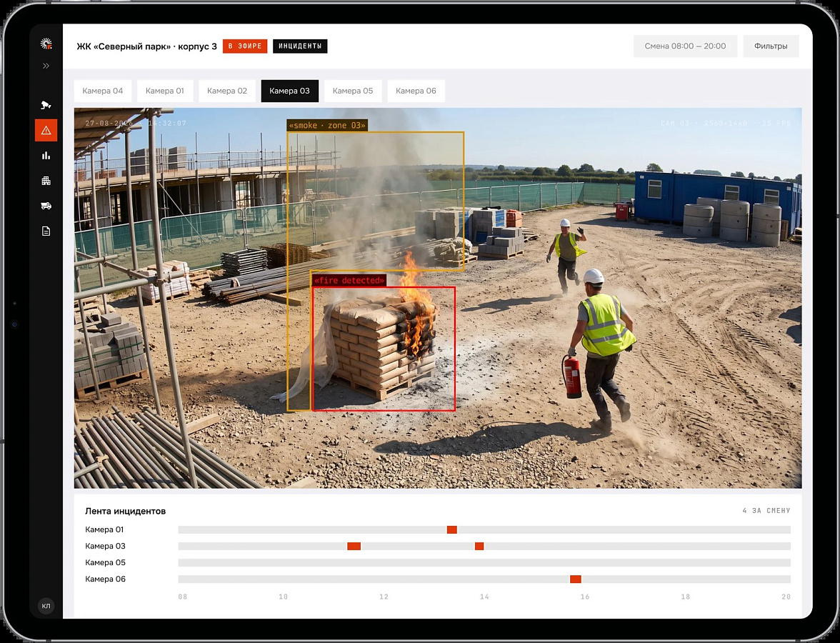Click the «smoke · zone 03» detection label
Viewport: 840px width, 643px height.
click(327, 126)
